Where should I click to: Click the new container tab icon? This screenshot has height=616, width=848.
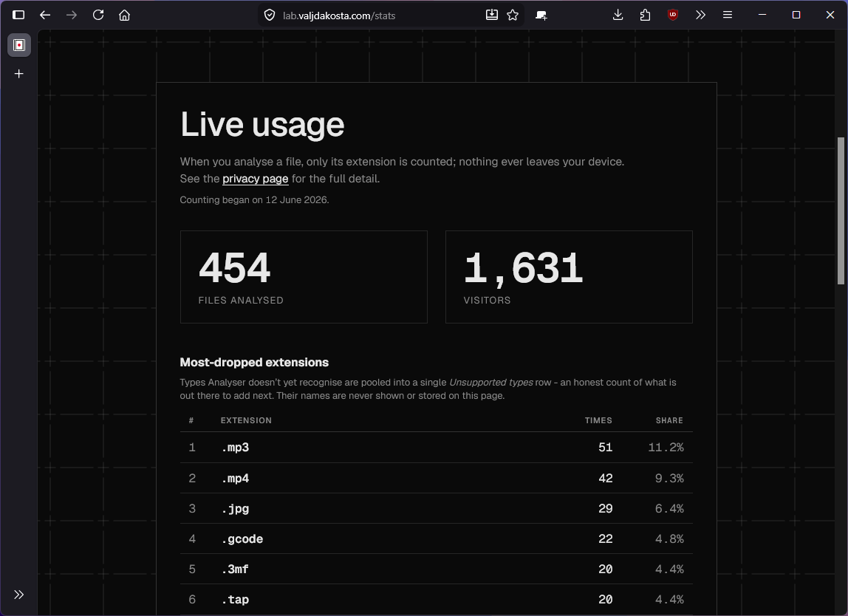[x=541, y=16]
